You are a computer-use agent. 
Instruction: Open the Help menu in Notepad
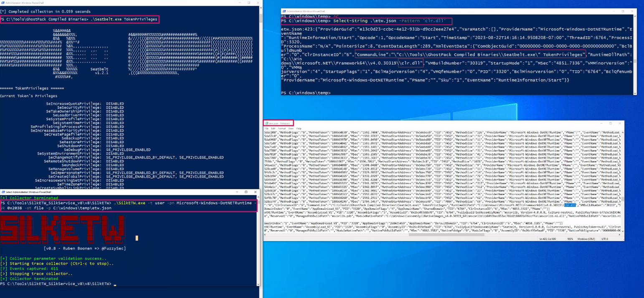[x=299, y=128]
